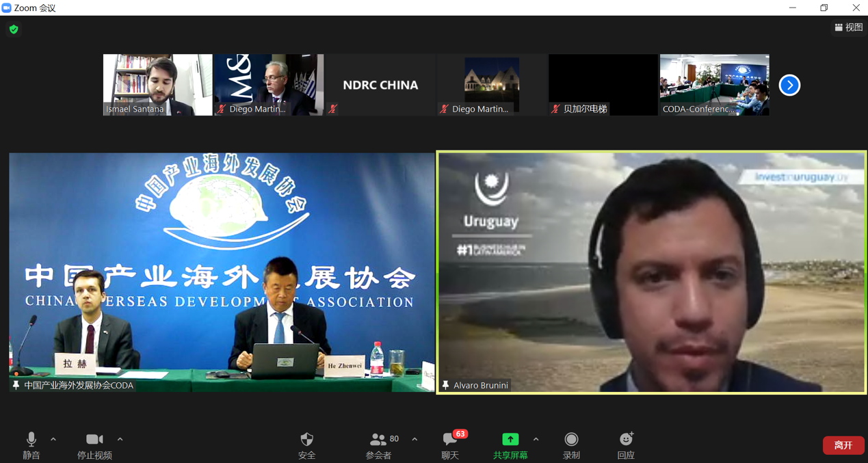This screenshot has width=868, height=463.
Task: Click Alvaro Brunini's highlighted speaker video
Action: pos(651,273)
